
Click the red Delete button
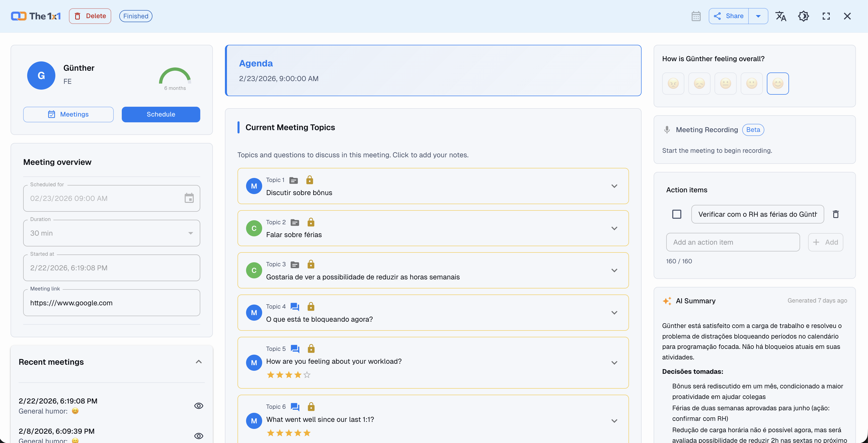pos(90,16)
